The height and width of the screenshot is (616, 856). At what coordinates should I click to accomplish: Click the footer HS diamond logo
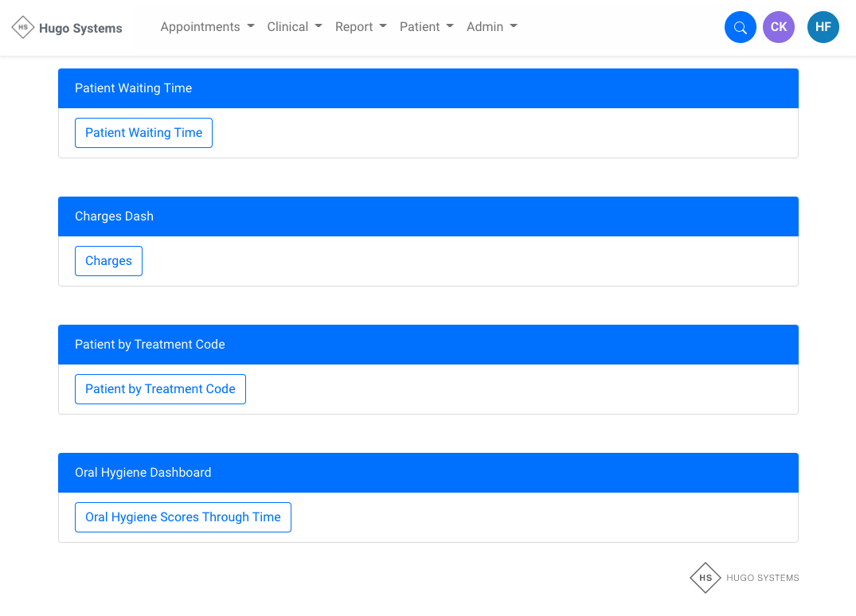coord(705,578)
